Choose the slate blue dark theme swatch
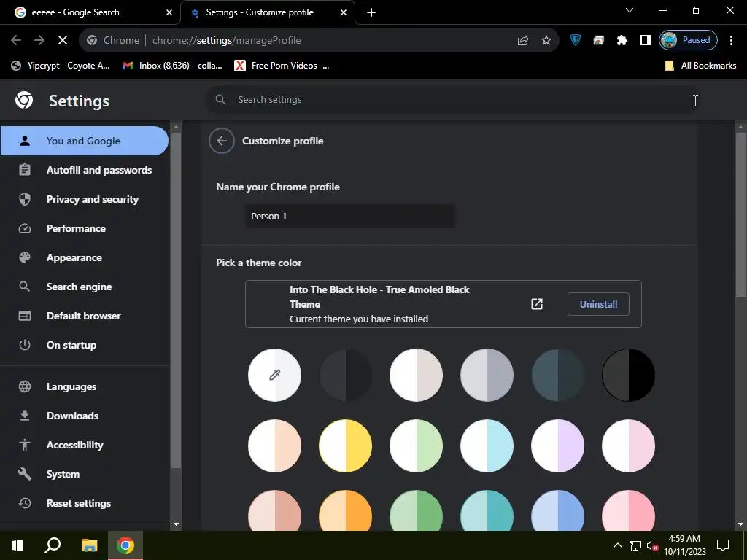 click(557, 376)
